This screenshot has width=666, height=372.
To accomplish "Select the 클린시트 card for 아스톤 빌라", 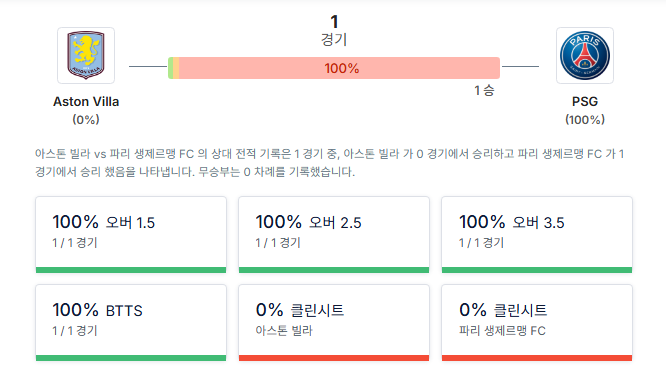I will pyautogui.click(x=334, y=323).
